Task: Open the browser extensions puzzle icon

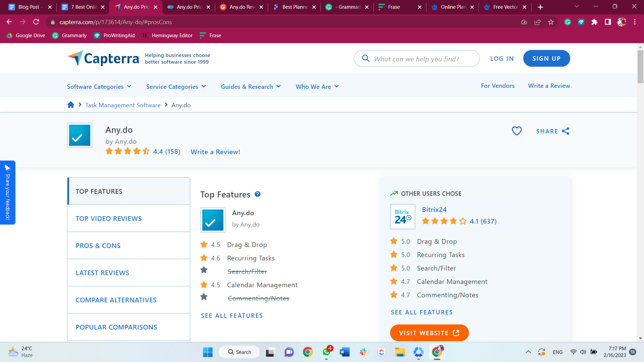Action: tap(594, 22)
